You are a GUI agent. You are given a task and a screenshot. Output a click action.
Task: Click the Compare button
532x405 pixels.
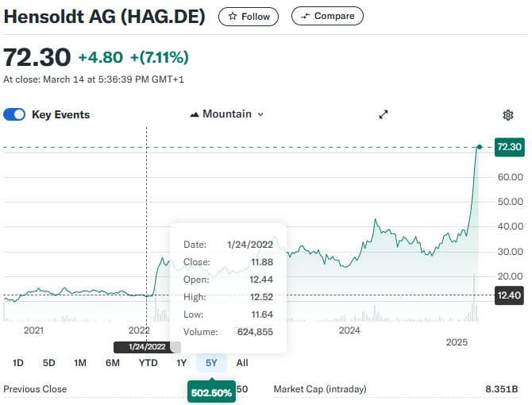click(327, 16)
